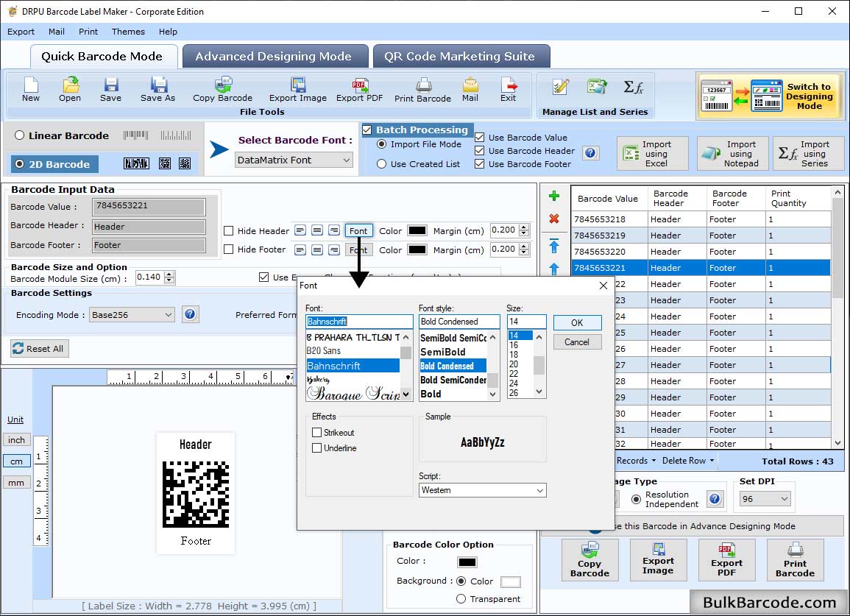Click the New file icon
The image size is (850, 616).
[30, 90]
